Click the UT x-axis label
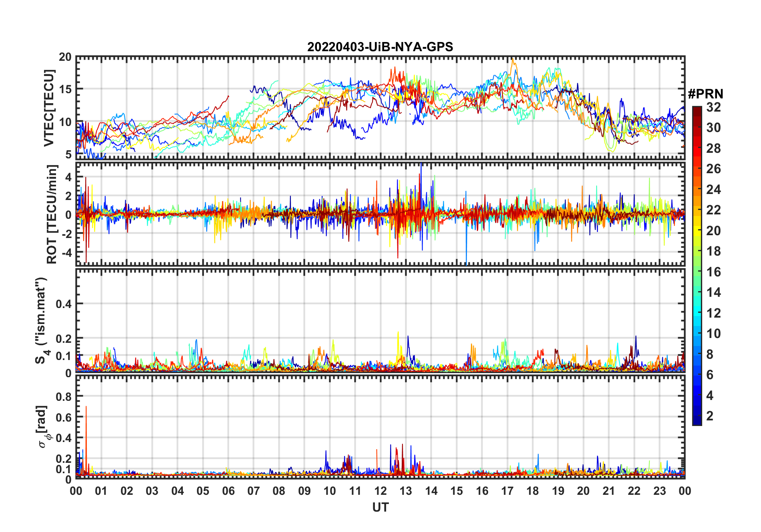The image size is (761, 532). click(x=380, y=507)
